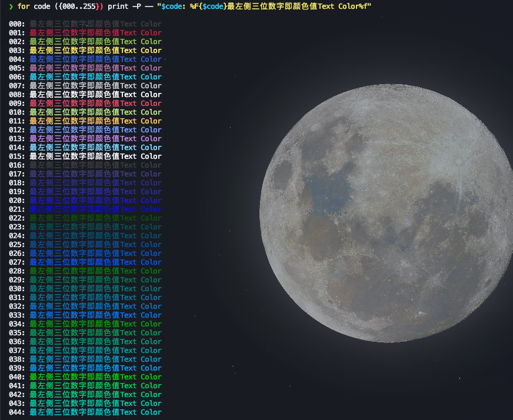Click the '$code' variable in the quoted string
This screenshot has height=420, width=513.
click(171, 6)
